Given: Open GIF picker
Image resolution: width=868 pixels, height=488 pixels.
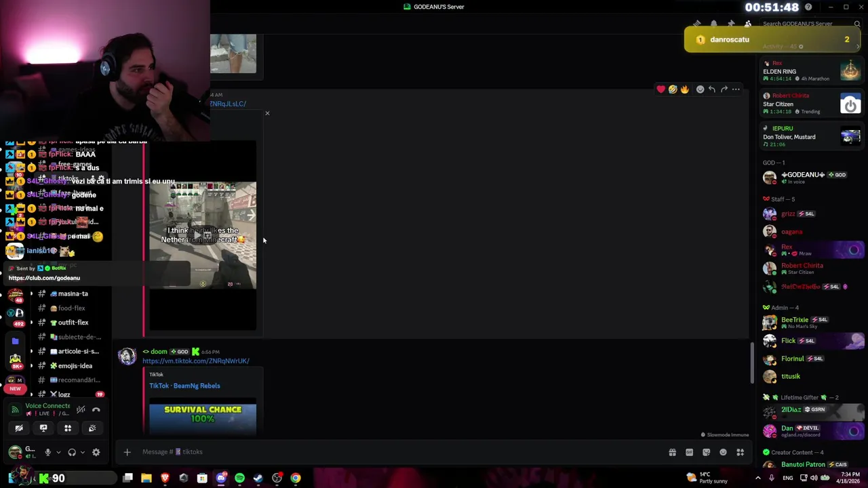Looking at the screenshot, I should [x=690, y=452].
